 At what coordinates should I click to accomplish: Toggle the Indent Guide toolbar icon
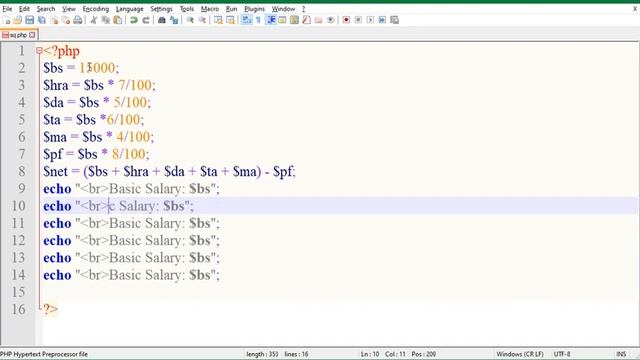coord(271,20)
